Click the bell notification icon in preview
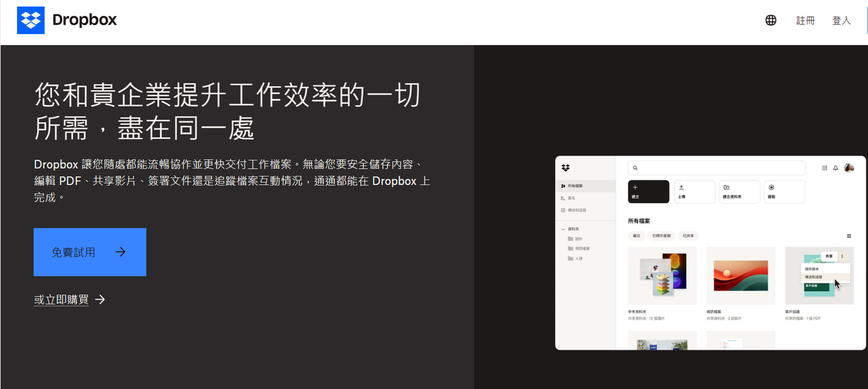Viewport: 868px width, 389px height. pos(836,168)
